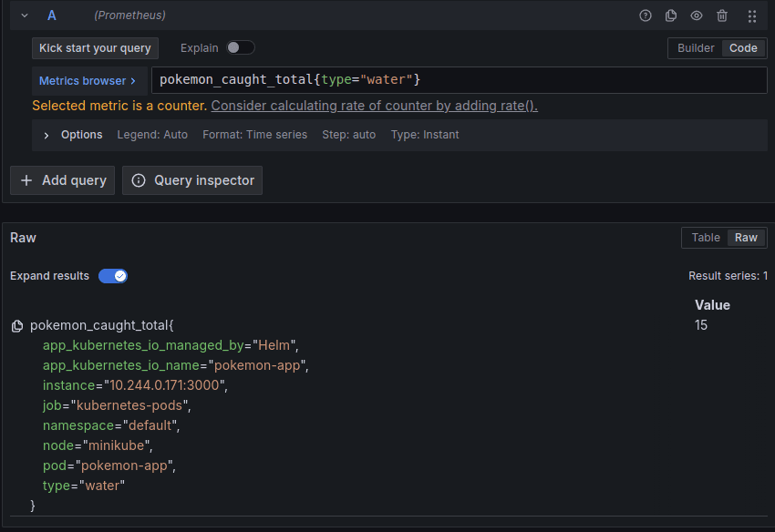The height and width of the screenshot is (532, 775).
Task: Grab the query A drag handle icon
Action: pyautogui.click(x=752, y=16)
